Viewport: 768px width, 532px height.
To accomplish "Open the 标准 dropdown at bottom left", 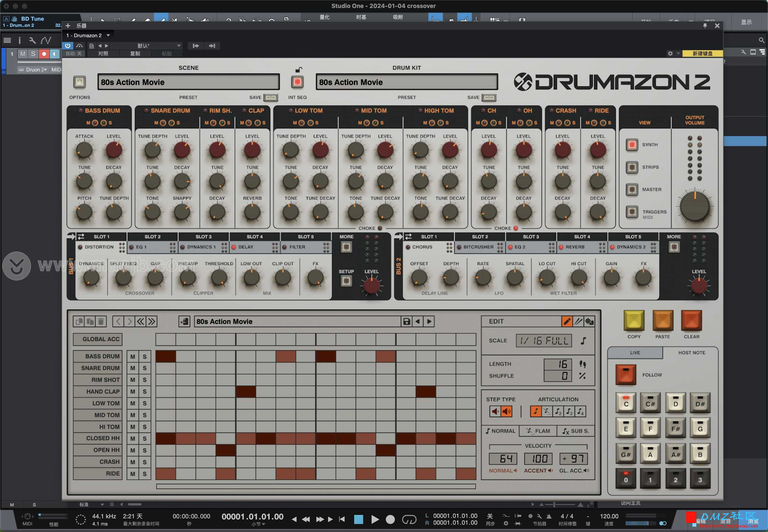I will 92,504.
